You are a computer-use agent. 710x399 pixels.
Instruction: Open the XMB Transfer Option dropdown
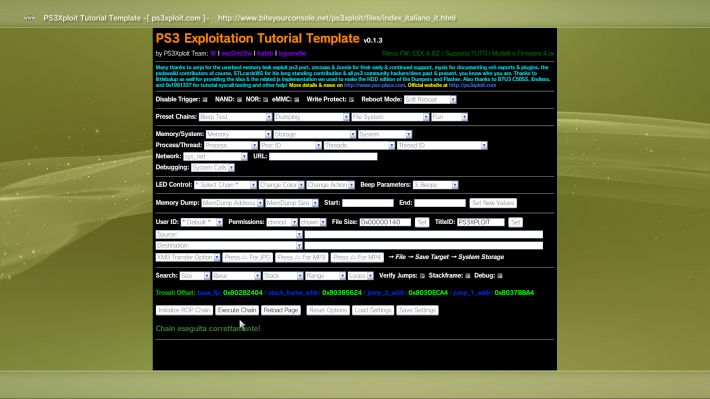(x=188, y=257)
